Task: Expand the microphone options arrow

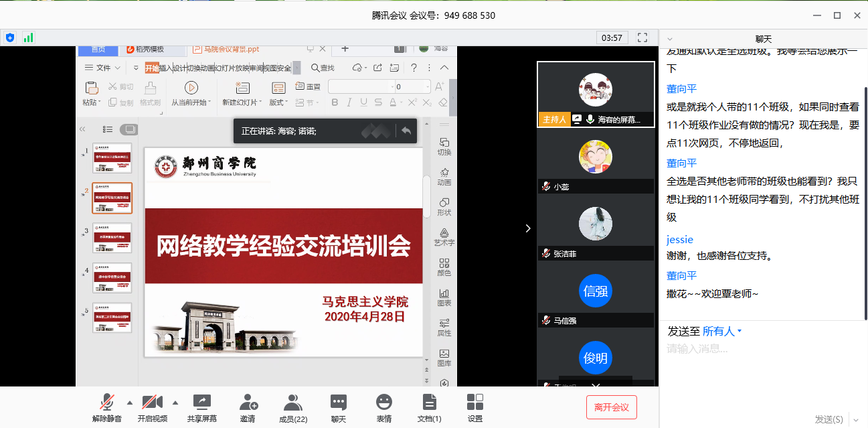Action: (129, 403)
